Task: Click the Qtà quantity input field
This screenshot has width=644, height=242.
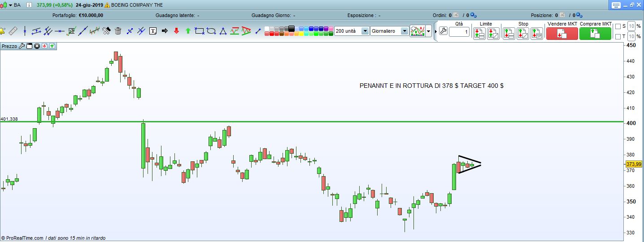Action: tap(459, 32)
